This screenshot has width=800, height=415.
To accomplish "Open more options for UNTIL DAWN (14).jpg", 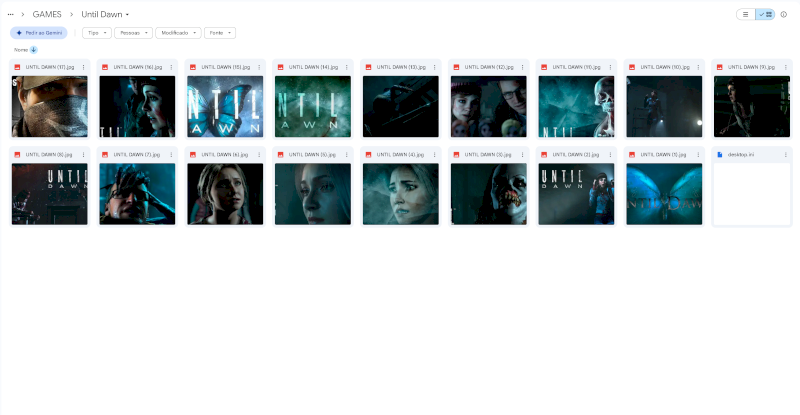I will point(347,67).
